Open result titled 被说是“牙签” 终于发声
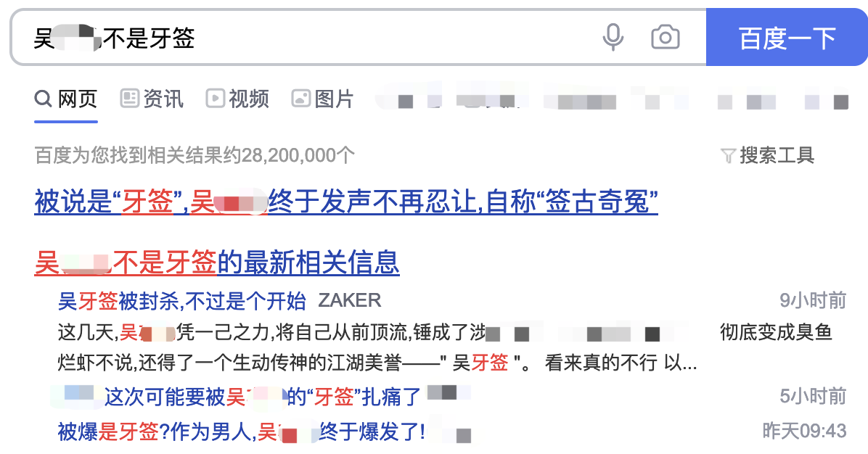868x454 pixels. click(x=346, y=202)
